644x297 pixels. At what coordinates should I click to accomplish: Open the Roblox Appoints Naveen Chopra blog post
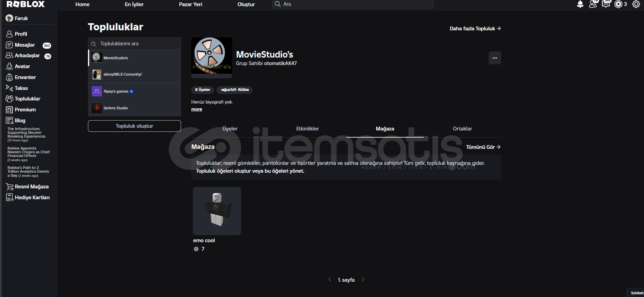(x=29, y=154)
